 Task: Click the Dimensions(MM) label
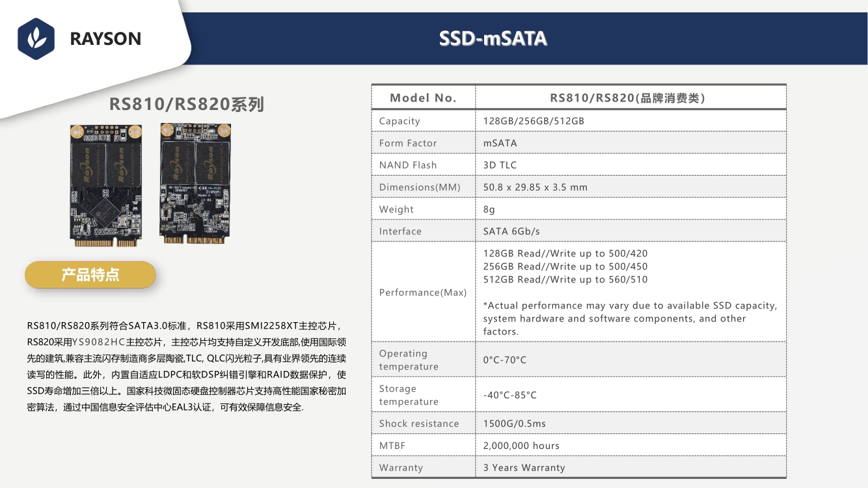tap(420, 187)
